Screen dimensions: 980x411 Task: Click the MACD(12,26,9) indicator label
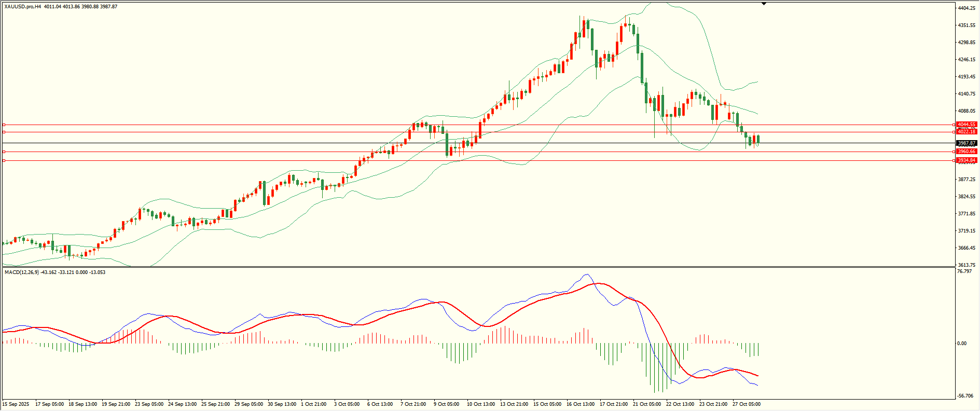pyautogui.click(x=21, y=272)
